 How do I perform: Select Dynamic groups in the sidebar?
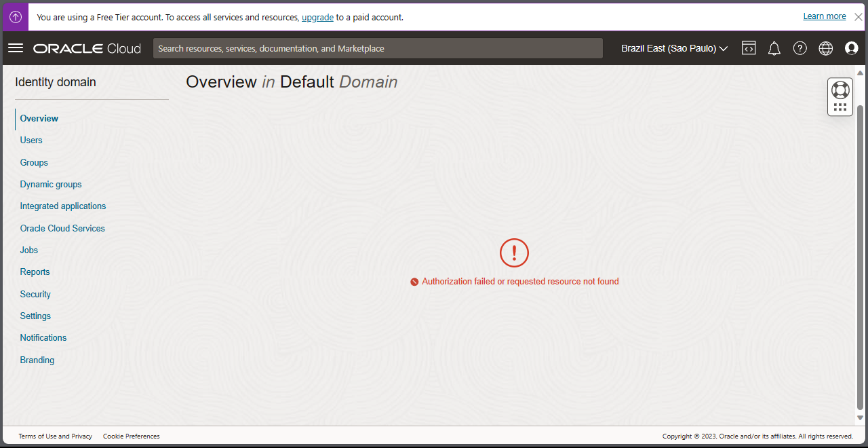(x=50, y=184)
